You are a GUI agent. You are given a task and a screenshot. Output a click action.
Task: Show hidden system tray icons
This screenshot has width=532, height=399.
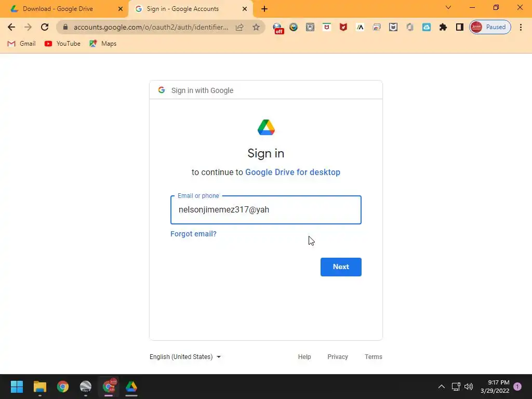tap(442, 387)
